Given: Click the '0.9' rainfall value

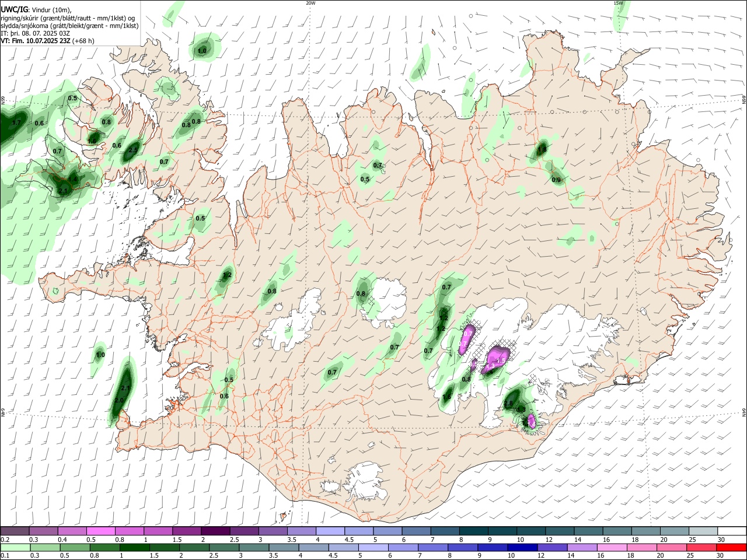Looking at the screenshot, I should pos(556,180).
